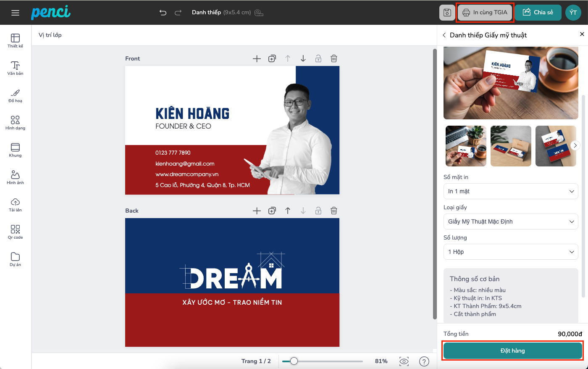Undo the last action
The width and height of the screenshot is (588, 369).
pos(163,13)
